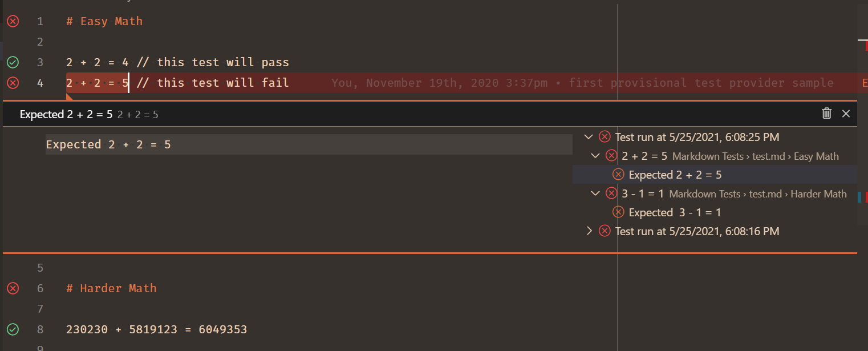The width and height of the screenshot is (868, 351).
Task: Select the "Expected 3 - 1 = 1" result
Action: pyautogui.click(x=675, y=212)
